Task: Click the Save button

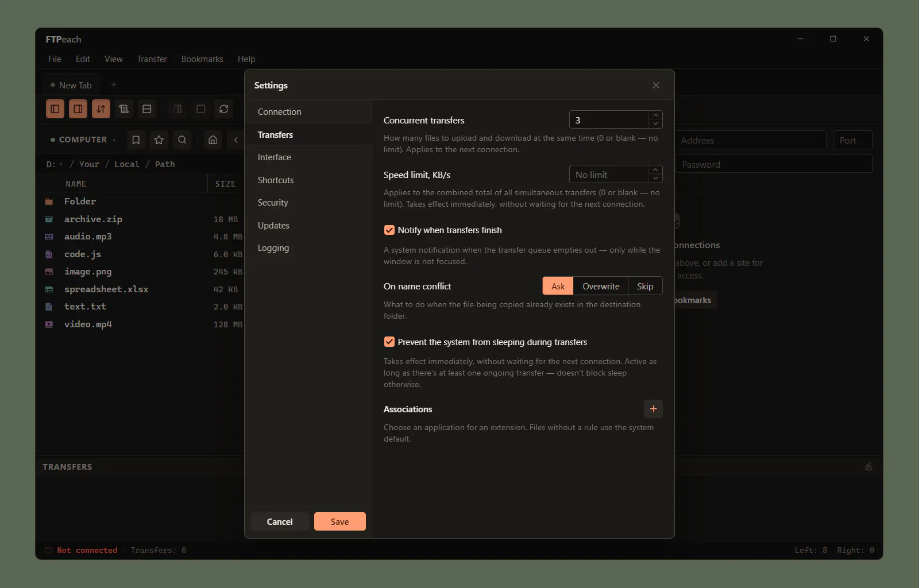Action: (340, 521)
